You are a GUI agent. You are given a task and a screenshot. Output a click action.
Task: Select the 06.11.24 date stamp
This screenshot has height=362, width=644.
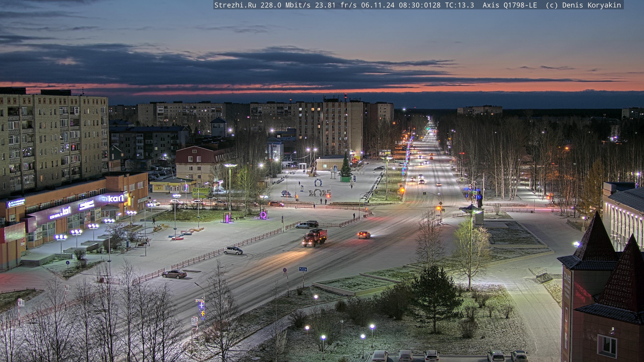point(378,5)
